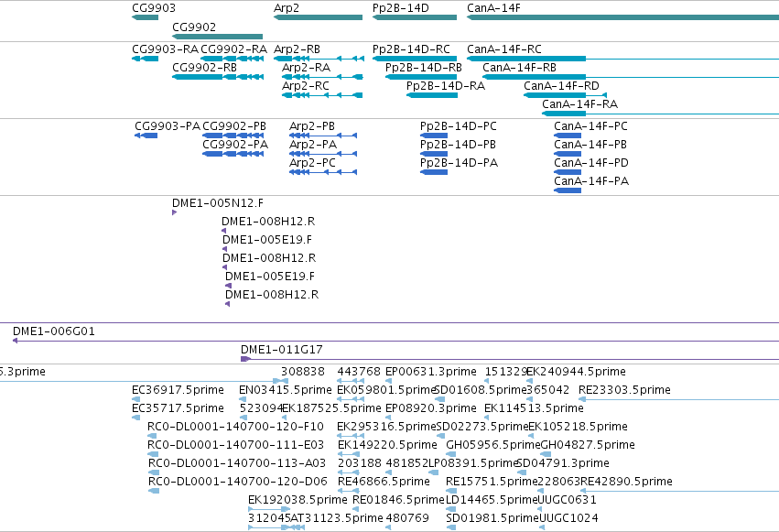This screenshot has width=779, height=532.
Task: Select transcript CG9902-RA
Action: pyautogui.click(x=232, y=59)
